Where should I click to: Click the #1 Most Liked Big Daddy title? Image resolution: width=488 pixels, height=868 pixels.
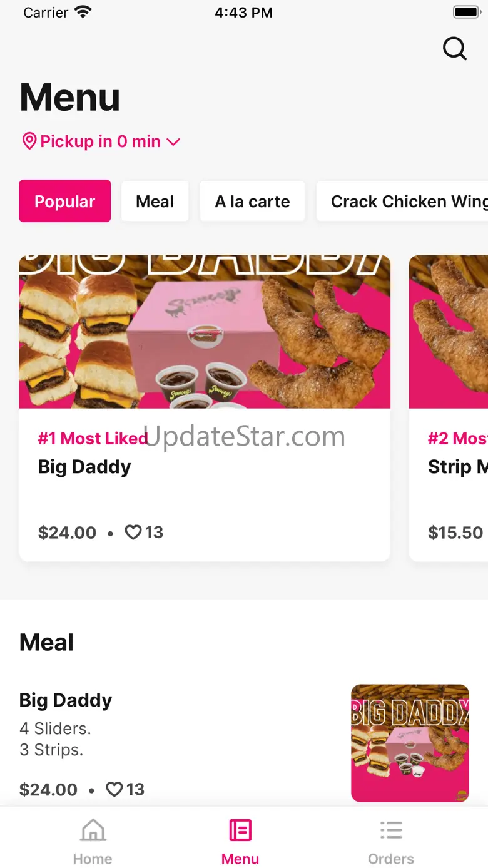(x=84, y=467)
